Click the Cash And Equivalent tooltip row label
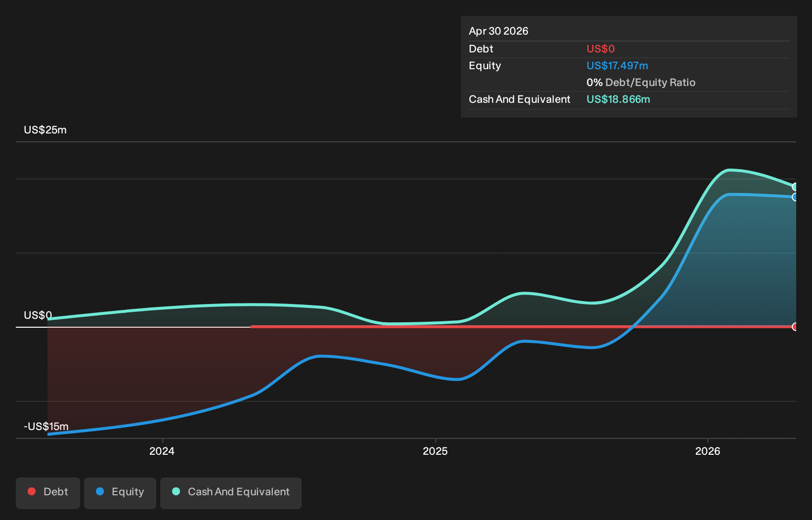This screenshot has height=520, width=812. (520, 99)
